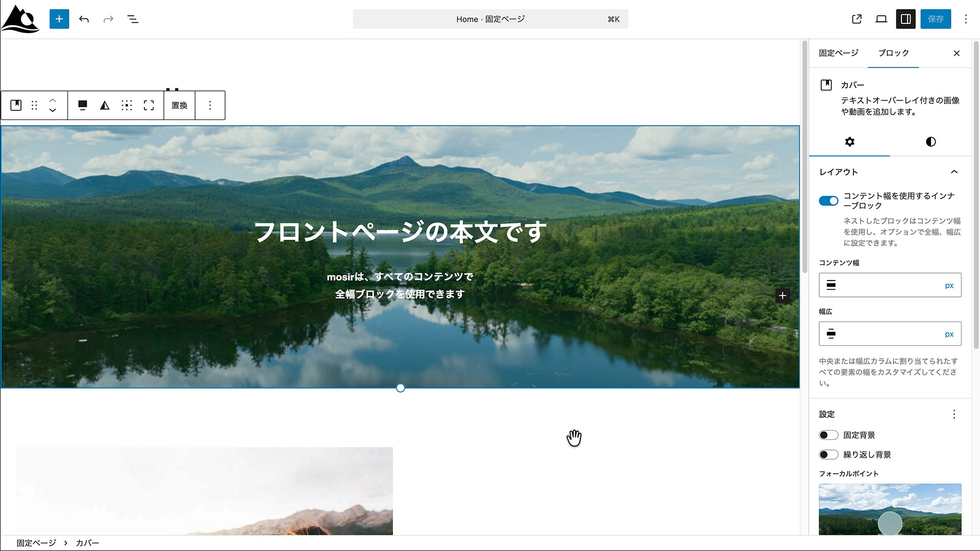Open the cover block alignment options

82,105
